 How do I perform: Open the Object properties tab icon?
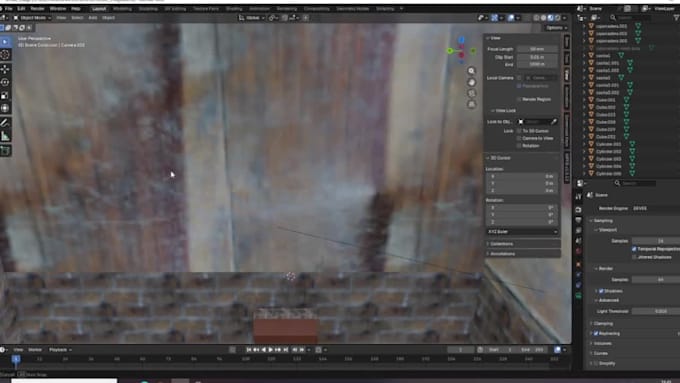pos(579,264)
